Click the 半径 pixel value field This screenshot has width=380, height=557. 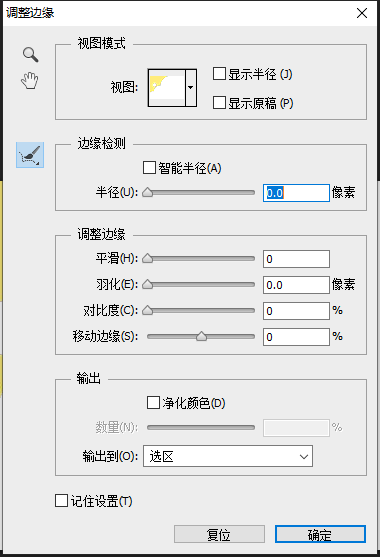click(x=296, y=193)
